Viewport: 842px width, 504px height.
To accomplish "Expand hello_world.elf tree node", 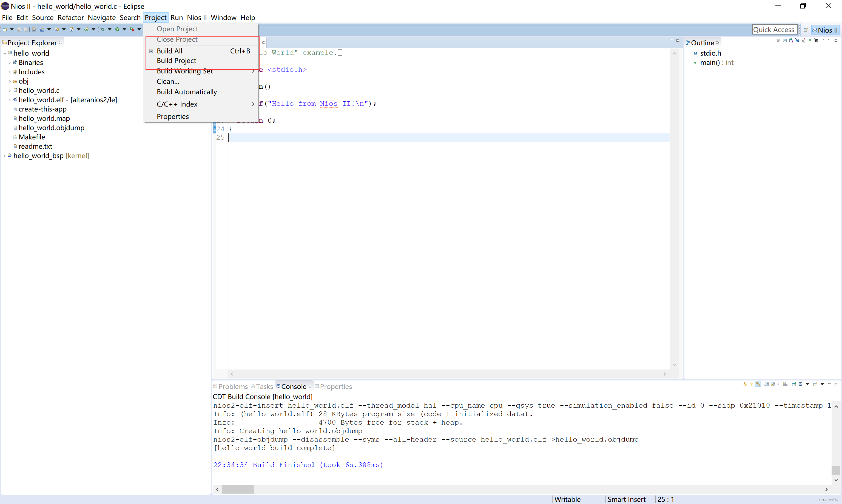I will 10,100.
